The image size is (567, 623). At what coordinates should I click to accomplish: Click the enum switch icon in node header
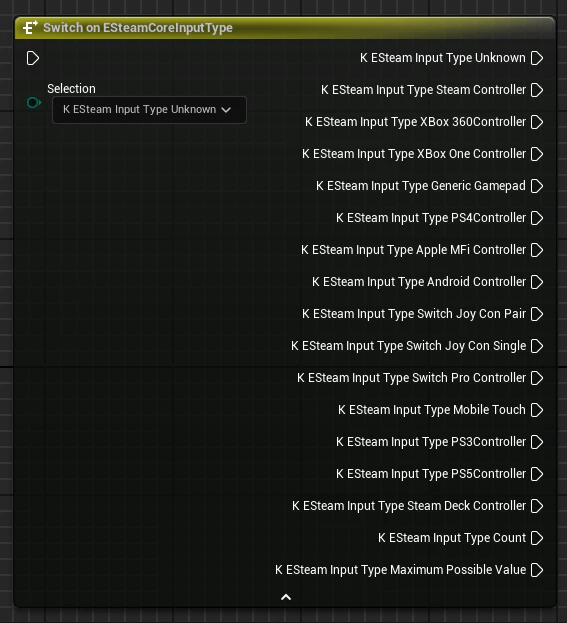30,28
